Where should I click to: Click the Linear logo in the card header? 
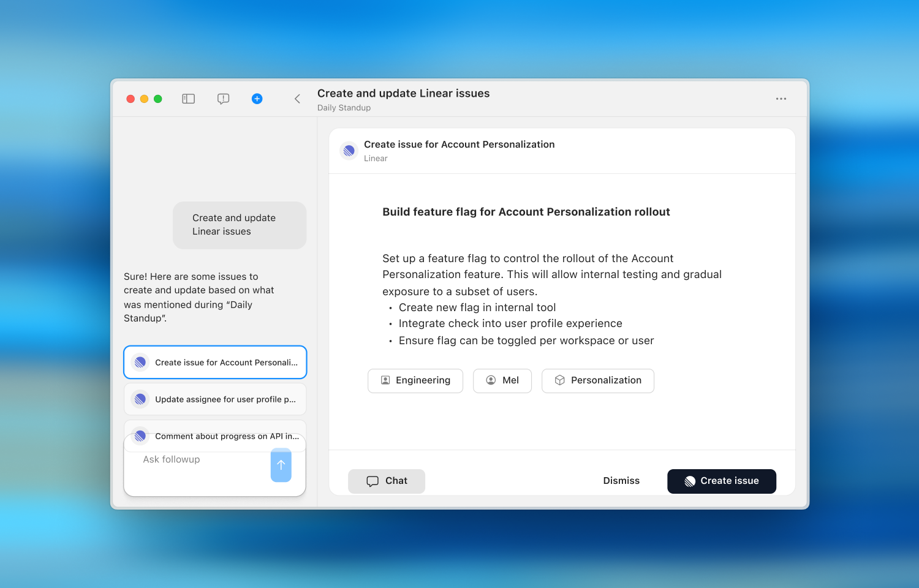pos(349,151)
